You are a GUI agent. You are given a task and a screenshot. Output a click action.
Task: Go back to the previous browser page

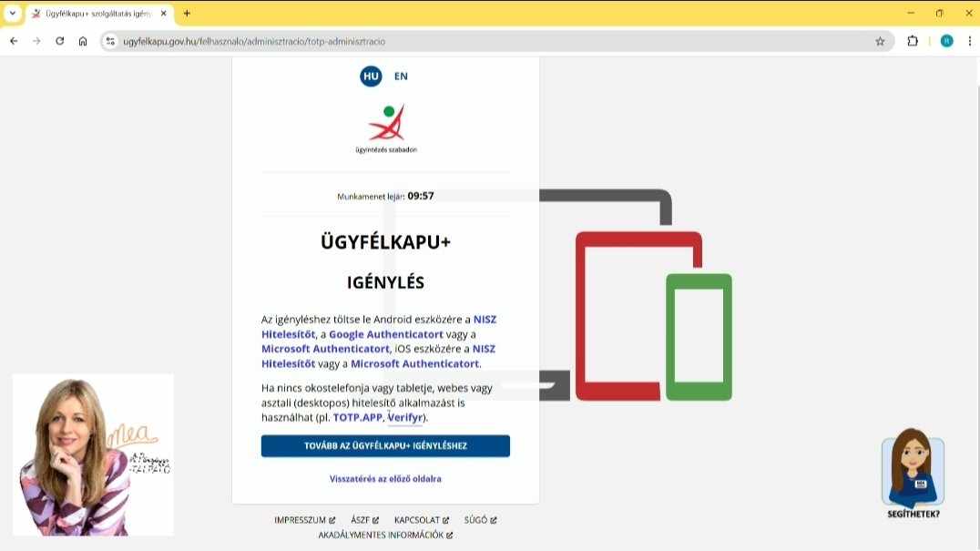click(x=14, y=41)
